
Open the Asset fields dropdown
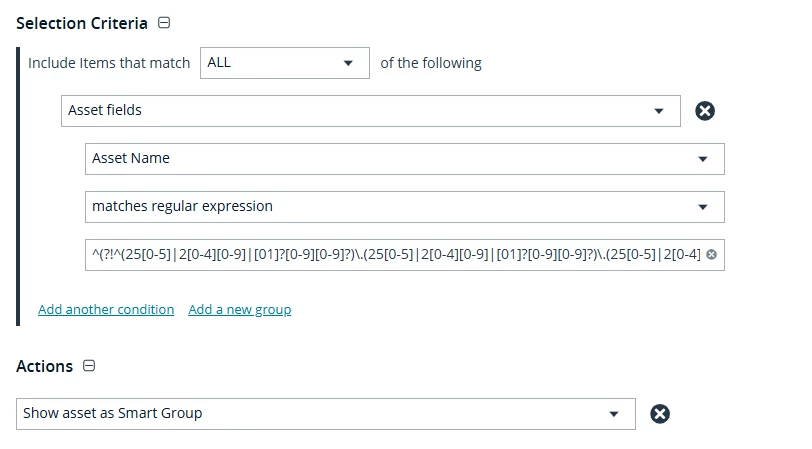(x=658, y=111)
